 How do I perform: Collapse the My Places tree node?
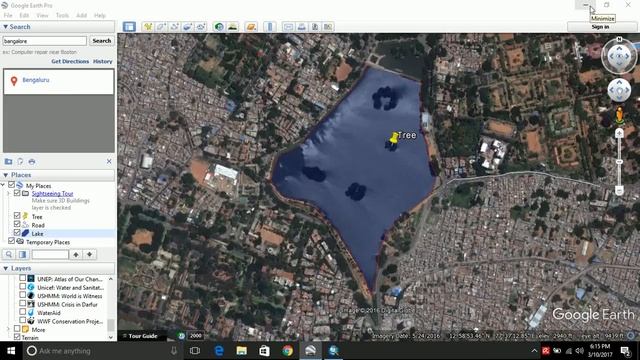[3, 185]
